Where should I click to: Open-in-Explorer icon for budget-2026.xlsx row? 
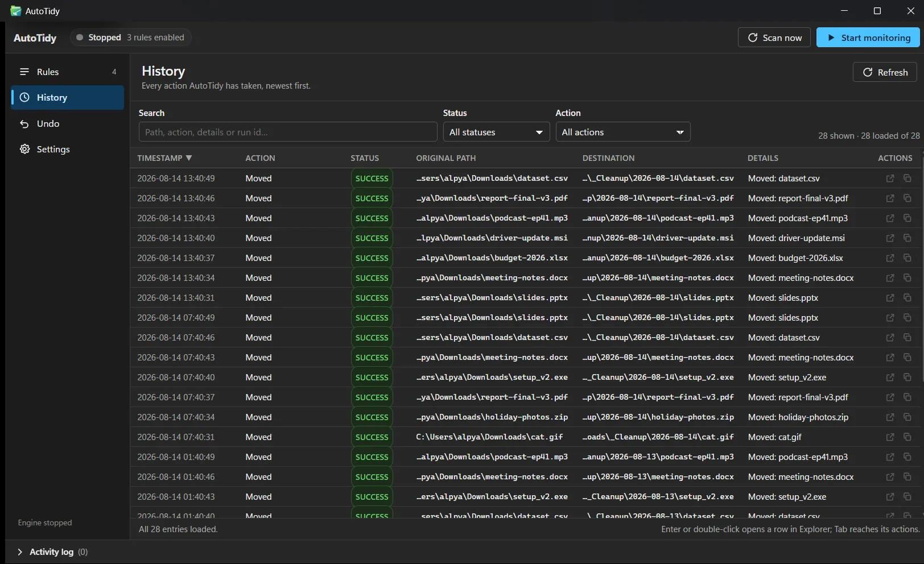[x=890, y=258]
